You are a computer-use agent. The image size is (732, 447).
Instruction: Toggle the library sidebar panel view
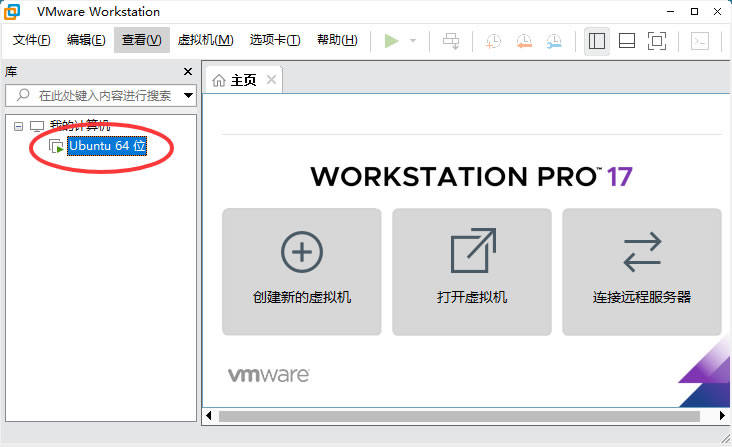597,41
